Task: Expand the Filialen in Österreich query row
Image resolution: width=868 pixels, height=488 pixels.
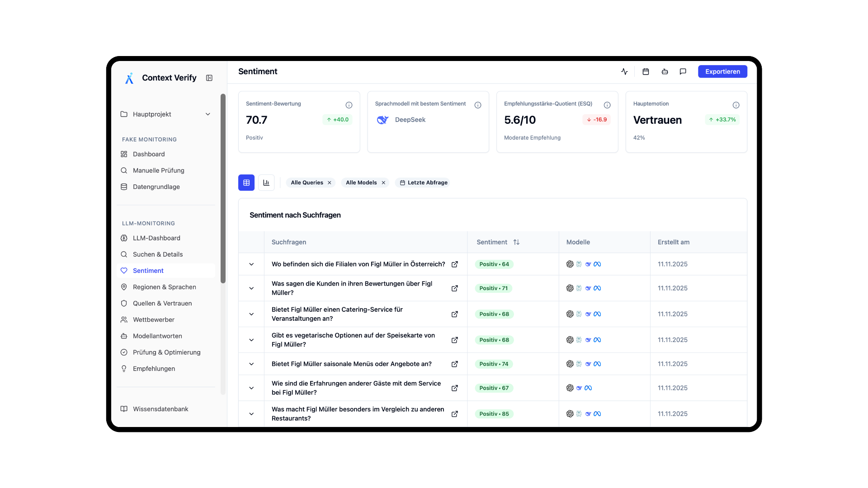Action: tap(251, 264)
